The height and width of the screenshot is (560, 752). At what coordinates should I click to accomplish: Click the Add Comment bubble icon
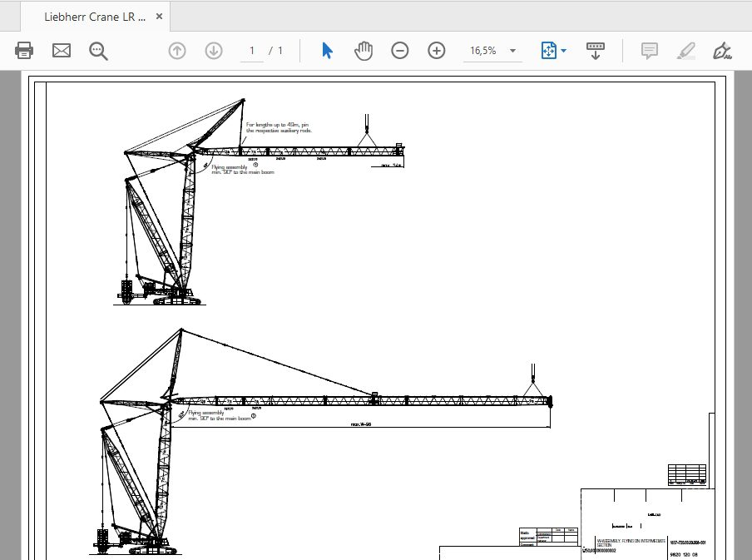click(x=648, y=50)
